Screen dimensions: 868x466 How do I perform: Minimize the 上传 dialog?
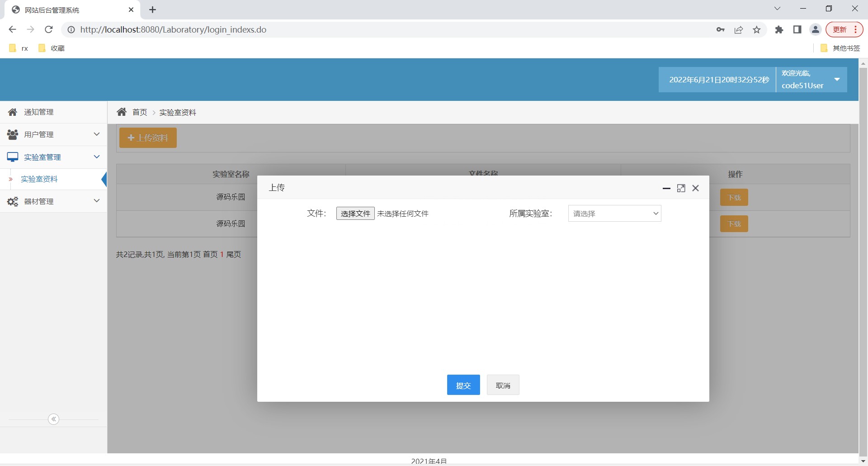click(x=666, y=188)
